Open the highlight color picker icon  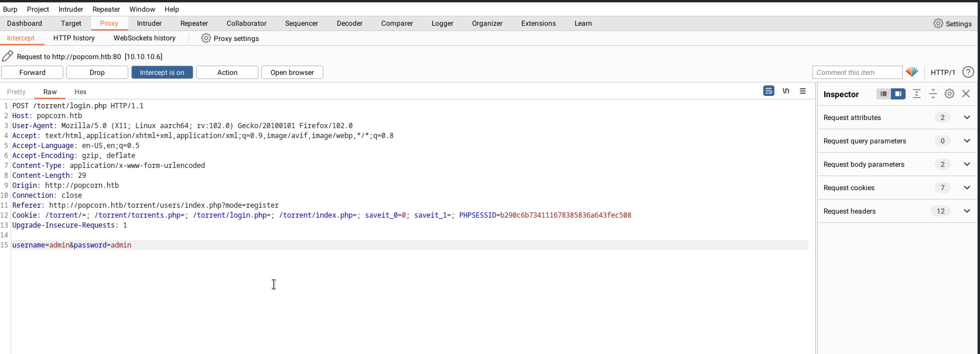pos(912,72)
